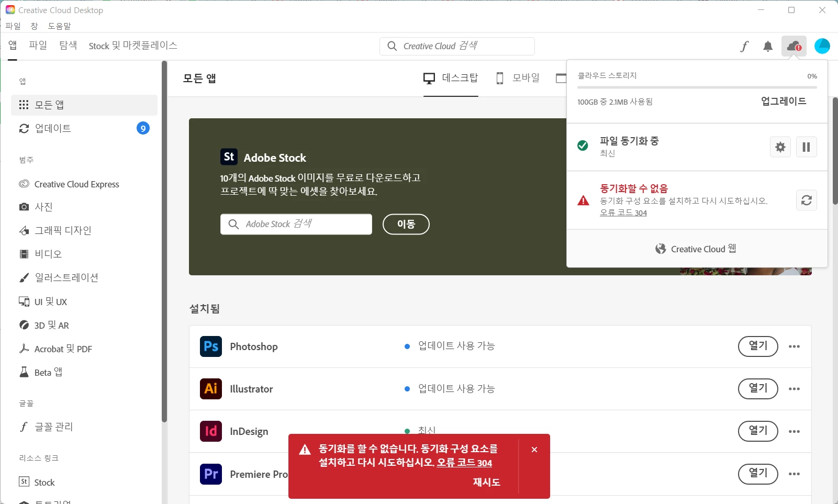838x504 pixels.
Task: Open the blue account profile avatar
Action: pos(822,46)
